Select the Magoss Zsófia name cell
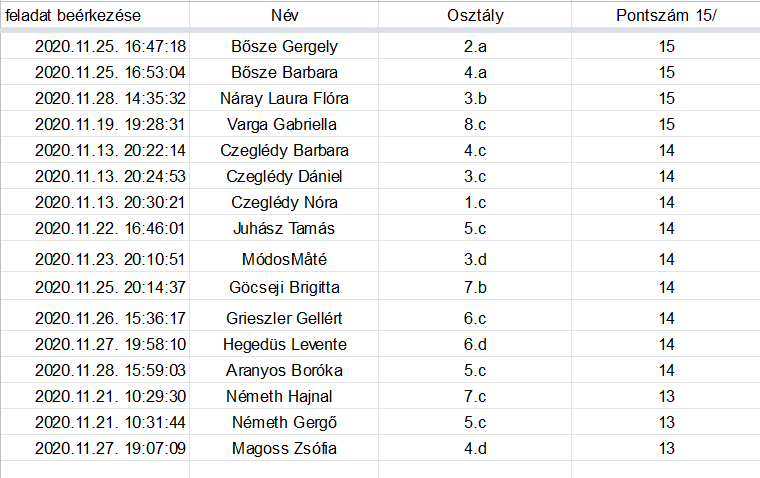Image resolution: width=760 pixels, height=478 pixels. [284, 448]
